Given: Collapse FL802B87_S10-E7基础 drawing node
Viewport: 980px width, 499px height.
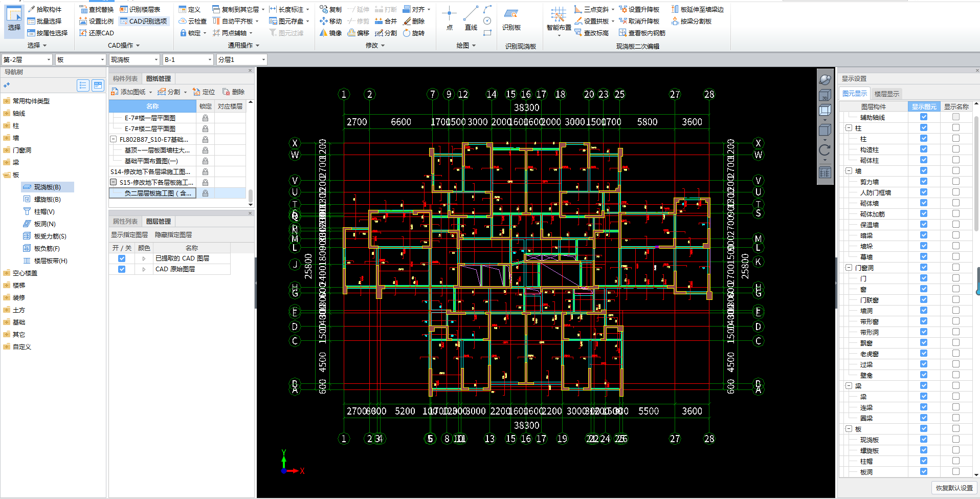Looking at the screenshot, I should coord(113,139).
